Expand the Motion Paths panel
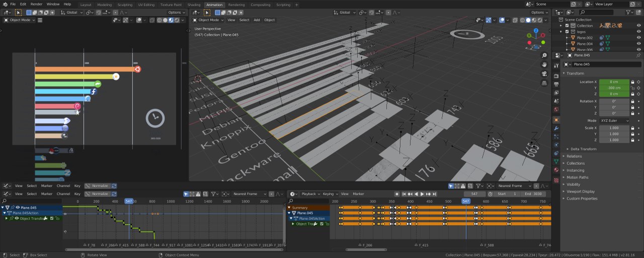The image size is (644, 258). pos(577,177)
